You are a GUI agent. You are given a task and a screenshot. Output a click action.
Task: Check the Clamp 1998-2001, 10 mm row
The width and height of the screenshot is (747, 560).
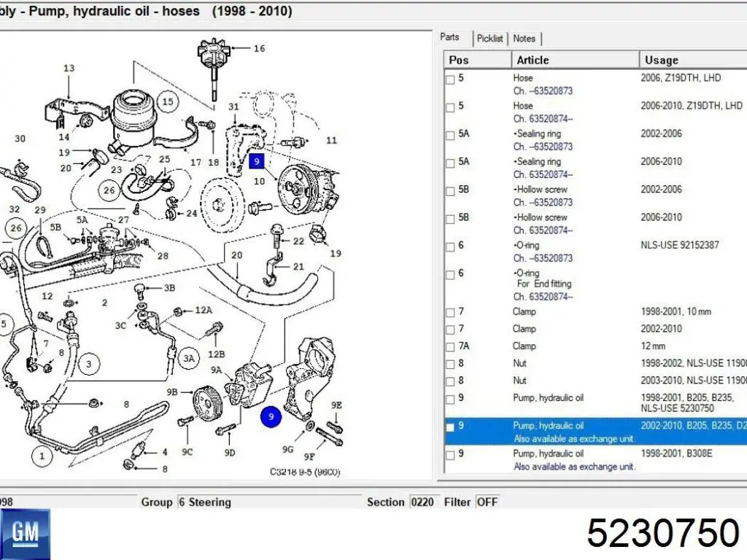(450, 313)
